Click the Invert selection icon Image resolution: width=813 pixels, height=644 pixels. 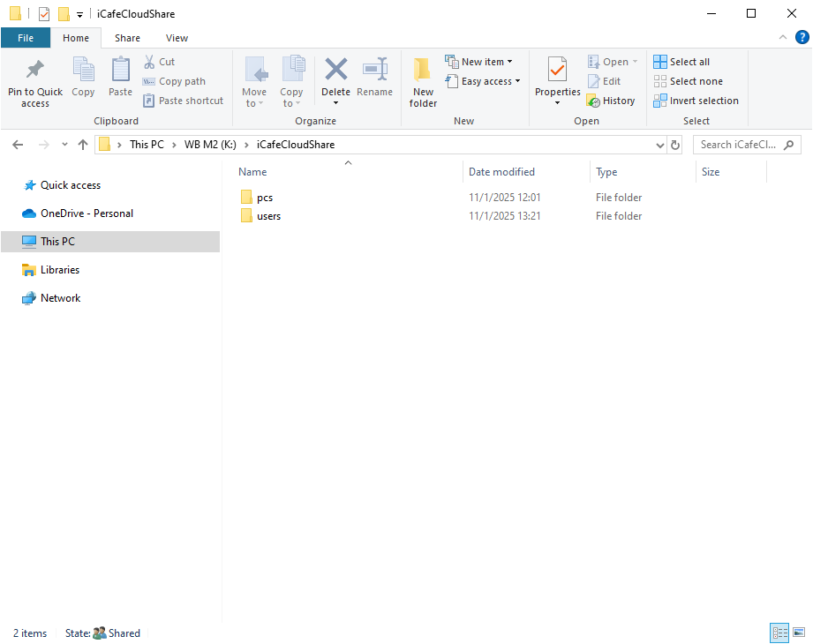(x=660, y=101)
